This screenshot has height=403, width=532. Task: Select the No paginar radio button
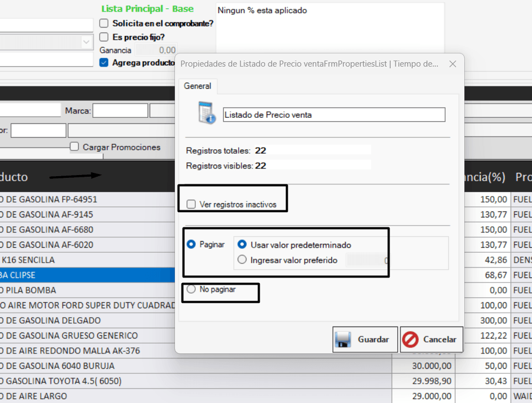[x=191, y=289]
